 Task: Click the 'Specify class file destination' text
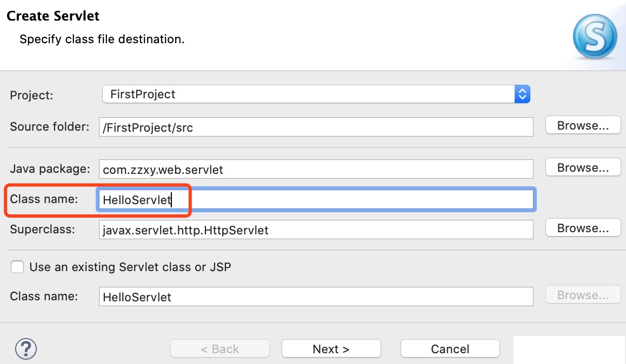102,39
